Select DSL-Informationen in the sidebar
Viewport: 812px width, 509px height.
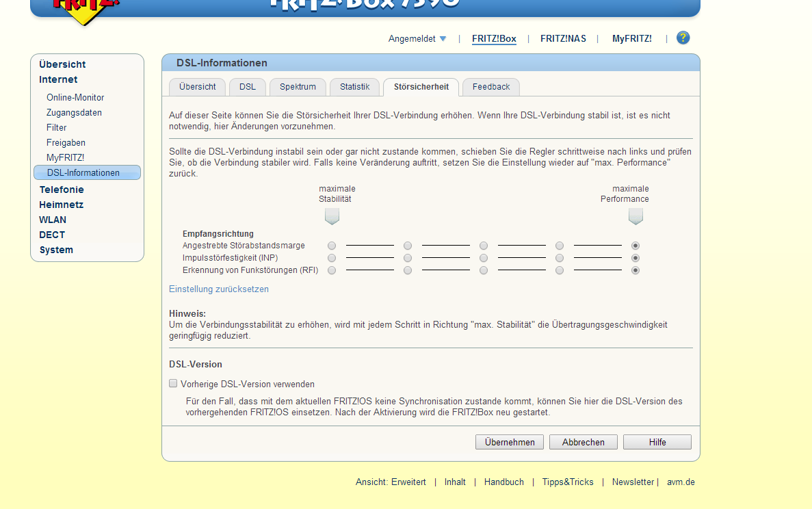tap(87, 172)
